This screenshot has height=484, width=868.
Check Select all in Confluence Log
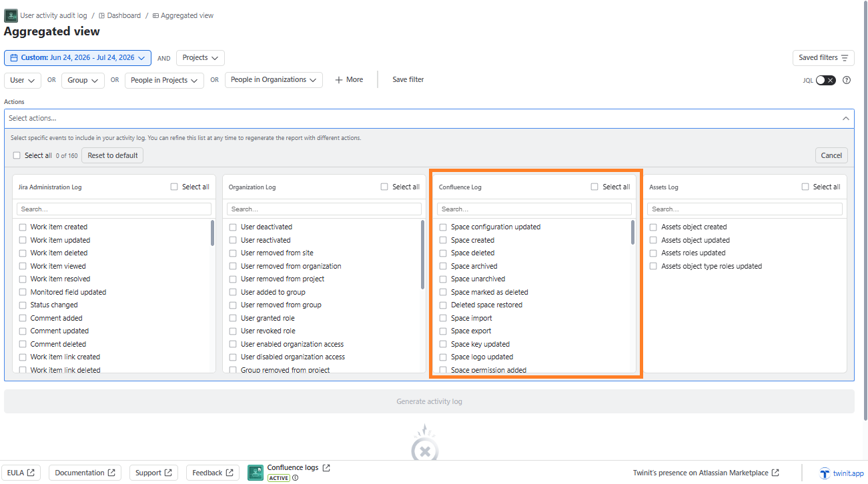594,187
